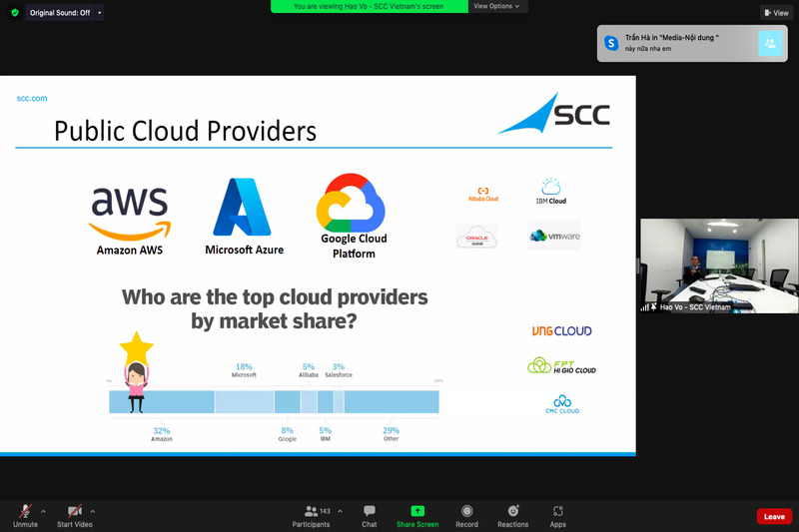
Task: Click the '5% IBM' chart label
Action: coord(326,434)
